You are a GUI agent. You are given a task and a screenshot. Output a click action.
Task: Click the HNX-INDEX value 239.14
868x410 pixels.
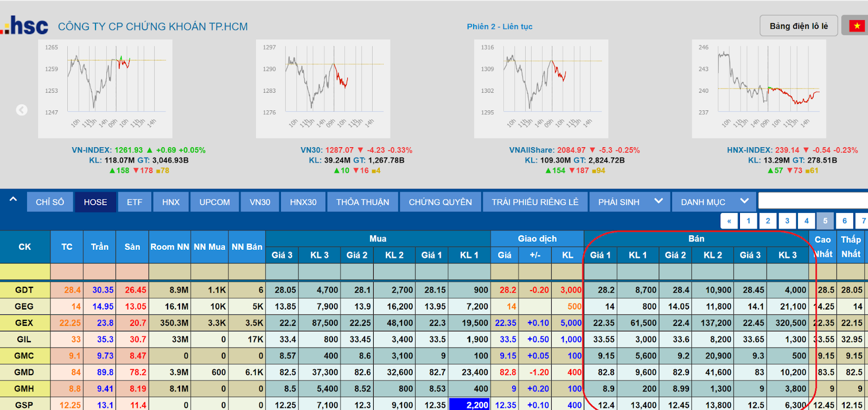click(x=787, y=150)
